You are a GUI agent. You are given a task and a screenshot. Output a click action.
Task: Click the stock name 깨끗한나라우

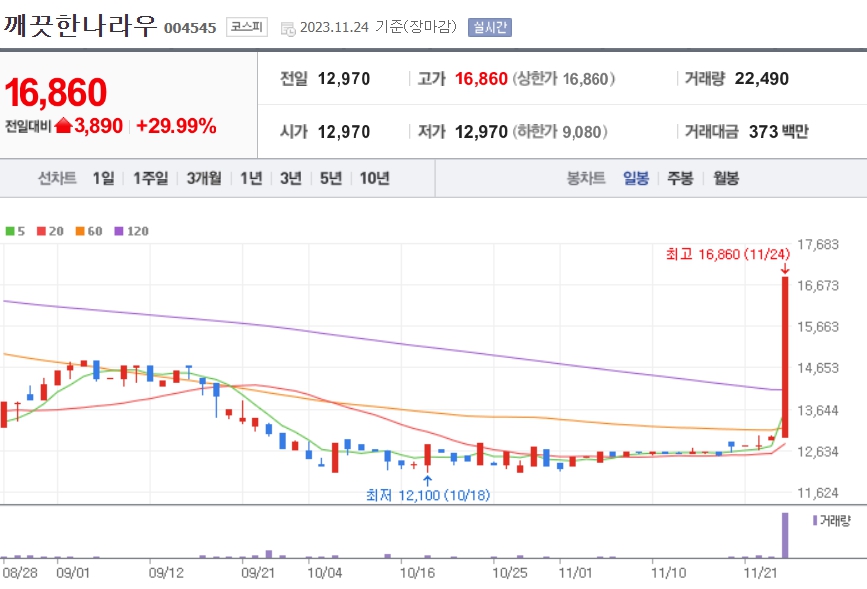click(x=80, y=25)
